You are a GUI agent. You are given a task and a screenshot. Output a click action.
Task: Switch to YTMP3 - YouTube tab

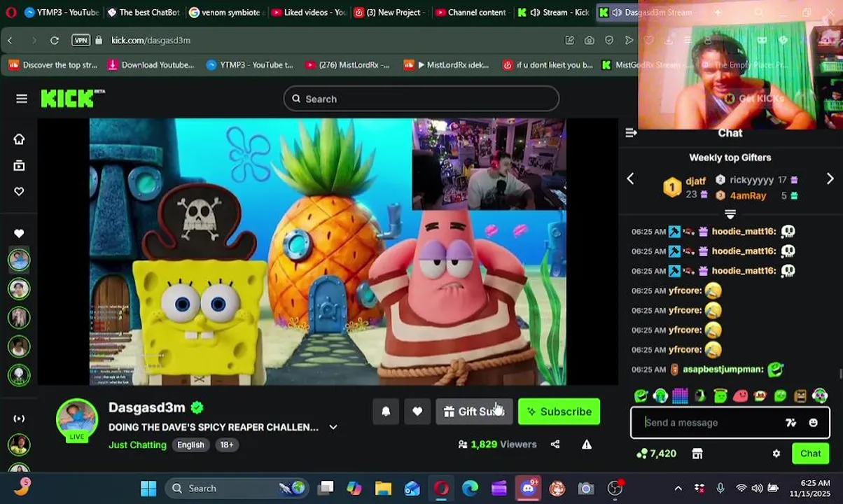click(x=61, y=12)
